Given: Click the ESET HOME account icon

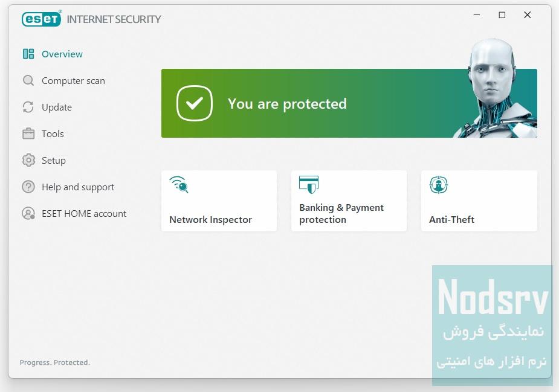Looking at the screenshot, I should point(28,213).
